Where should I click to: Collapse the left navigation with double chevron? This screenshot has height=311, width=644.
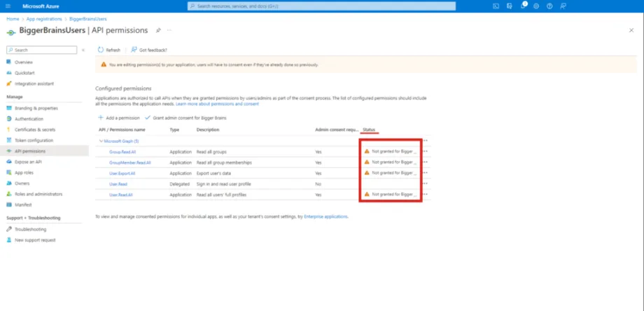click(83, 50)
